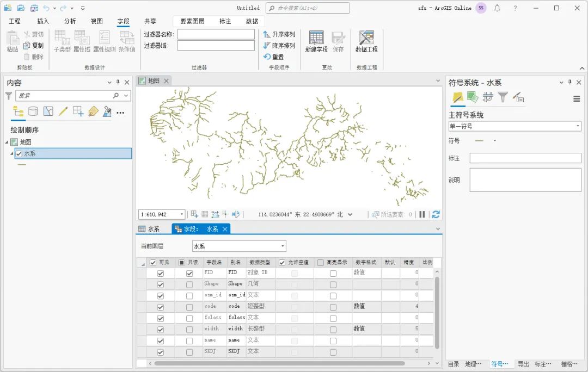Toggle the 只读 header checkbox
588x372 pixels.
(x=181, y=263)
